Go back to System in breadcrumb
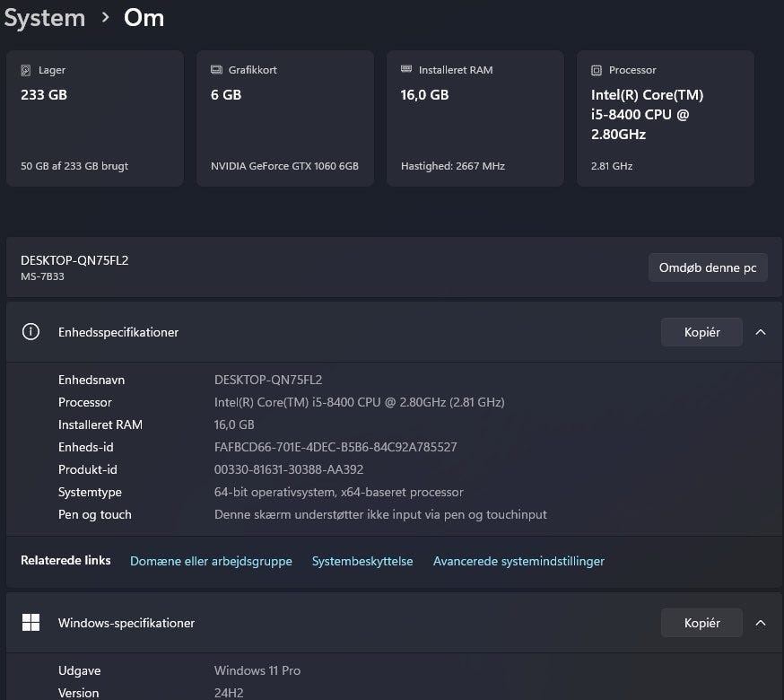The image size is (784, 700). pyautogui.click(x=44, y=18)
